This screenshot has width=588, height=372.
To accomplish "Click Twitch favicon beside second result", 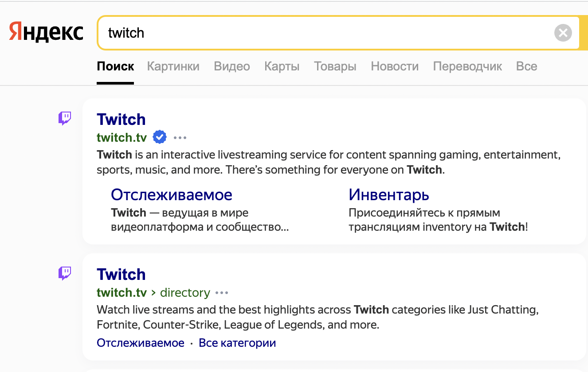I will [65, 273].
